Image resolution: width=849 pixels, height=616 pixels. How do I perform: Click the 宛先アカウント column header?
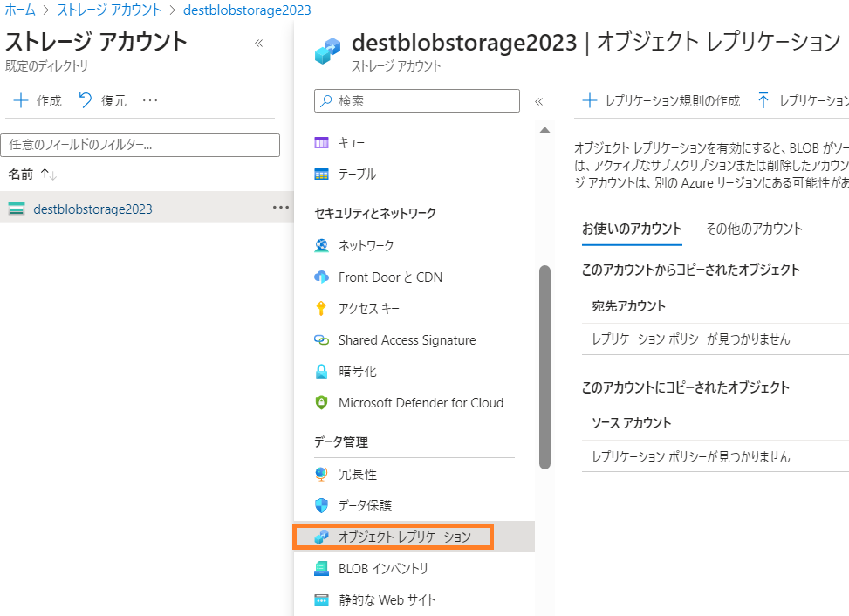click(628, 306)
